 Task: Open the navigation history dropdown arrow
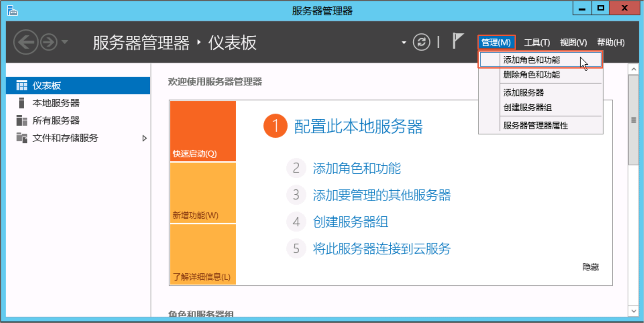[64, 42]
